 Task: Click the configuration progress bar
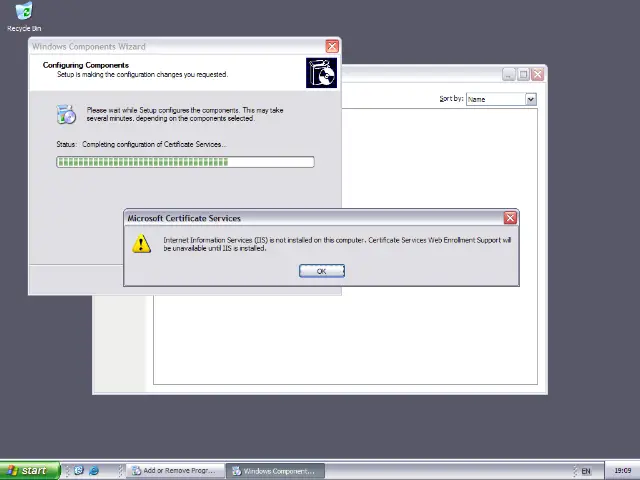[x=185, y=162]
